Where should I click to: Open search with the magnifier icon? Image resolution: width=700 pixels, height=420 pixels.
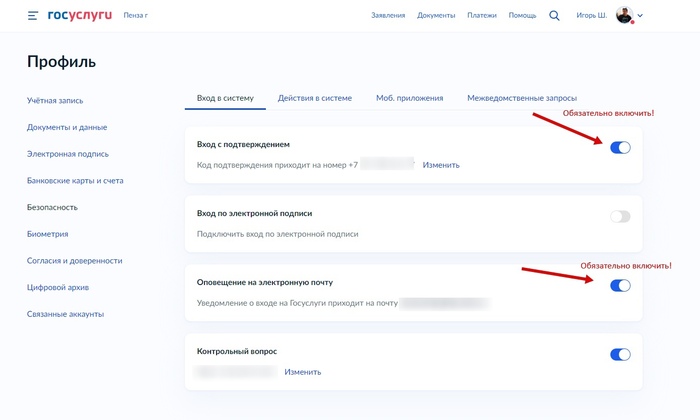(554, 16)
